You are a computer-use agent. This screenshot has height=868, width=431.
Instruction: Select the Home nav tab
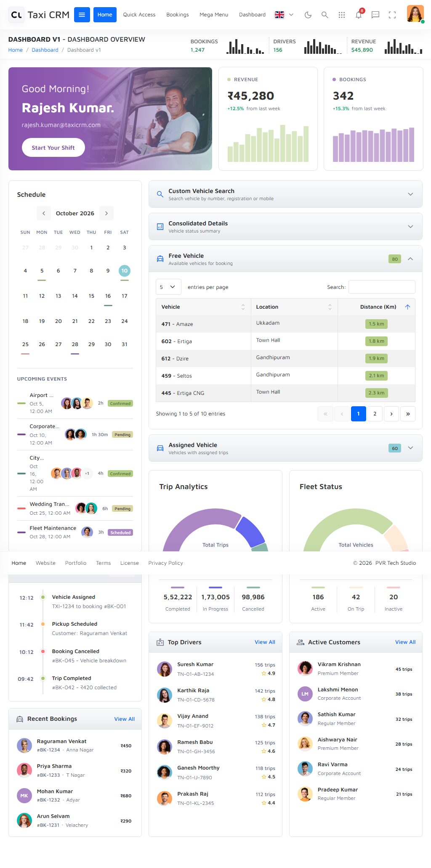(105, 15)
